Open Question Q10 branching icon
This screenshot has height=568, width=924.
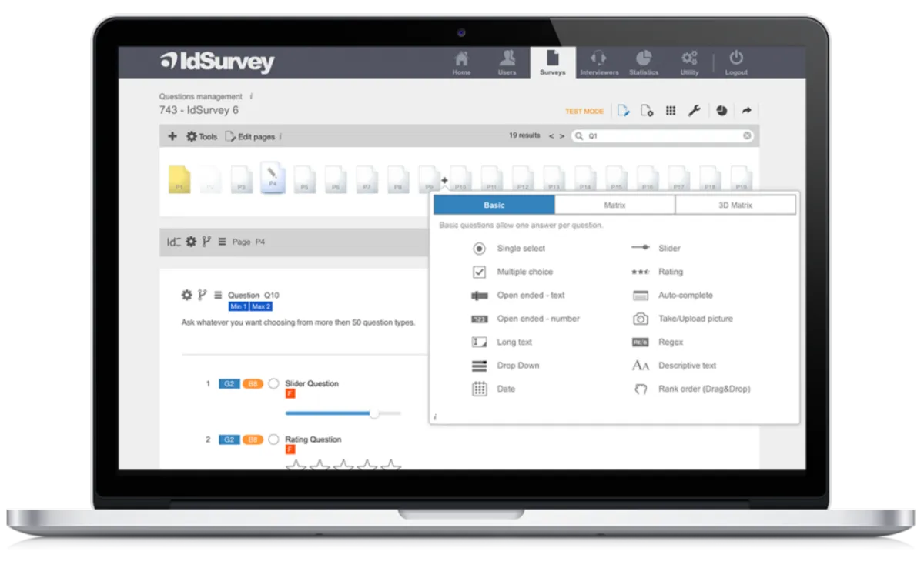[x=202, y=295]
